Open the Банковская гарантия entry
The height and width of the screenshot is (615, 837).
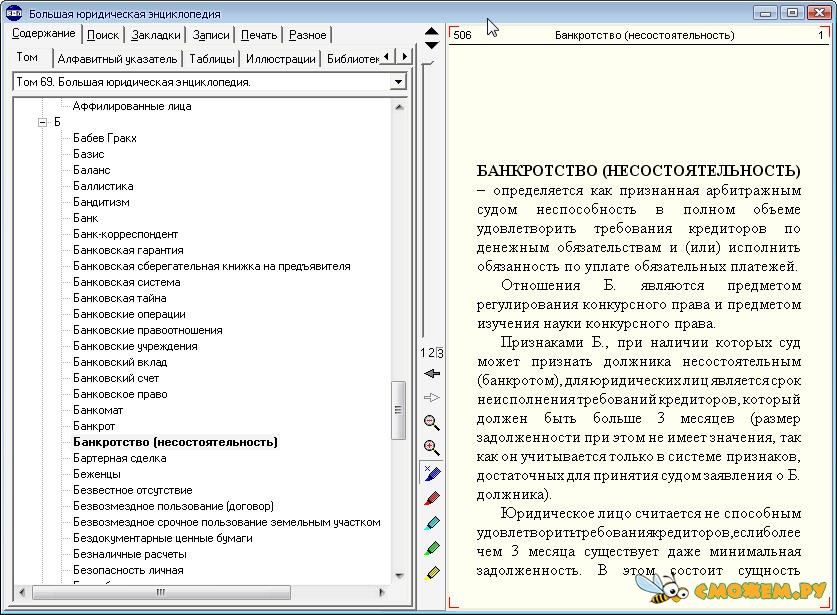pyautogui.click(x=128, y=250)
